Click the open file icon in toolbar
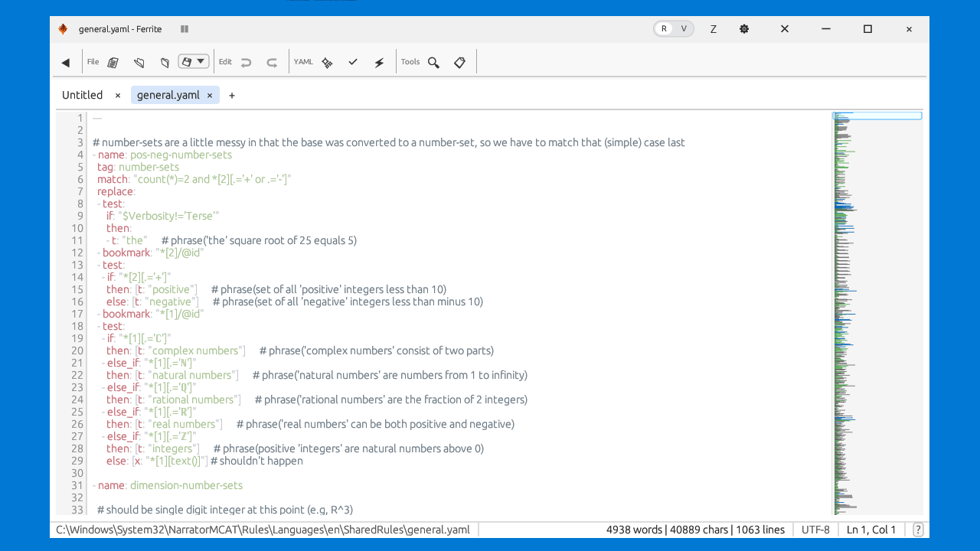The image size is (980, 551). [139, 62]
